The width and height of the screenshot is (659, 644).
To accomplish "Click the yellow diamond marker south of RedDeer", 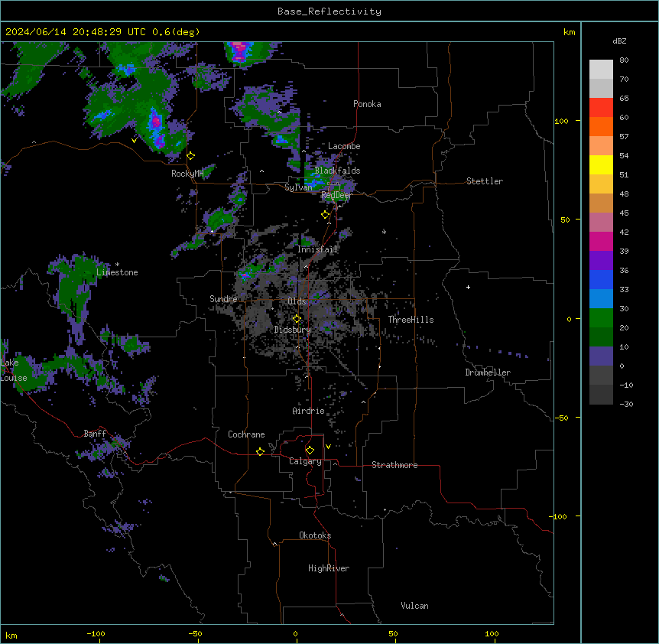I will click(x=325, y=215).
